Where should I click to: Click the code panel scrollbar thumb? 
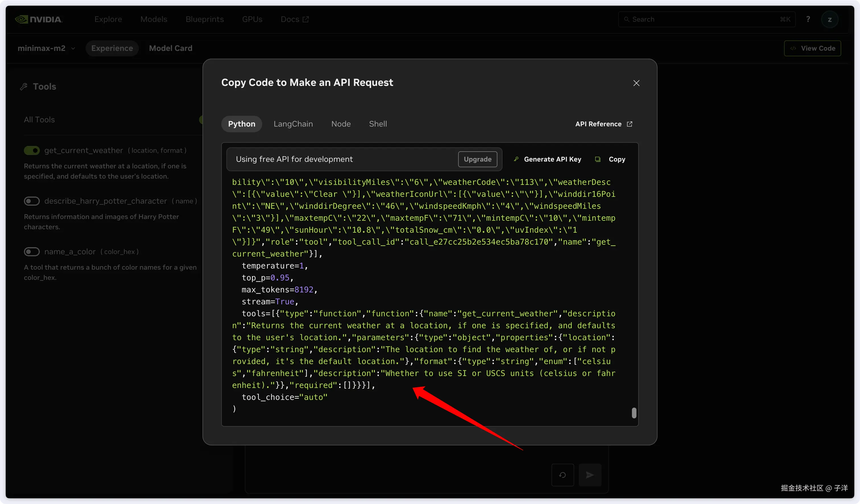(634, 413)
